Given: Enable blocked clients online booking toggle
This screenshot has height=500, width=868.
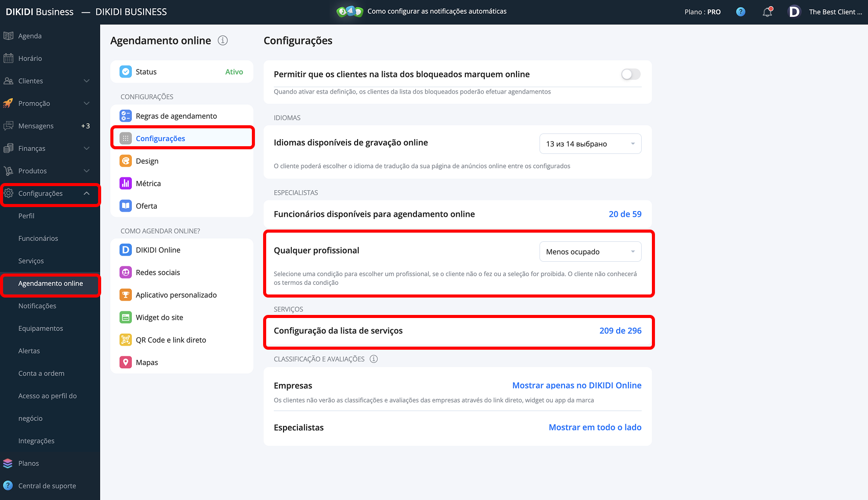Looking at the screenshot, I should pos(630,75).
